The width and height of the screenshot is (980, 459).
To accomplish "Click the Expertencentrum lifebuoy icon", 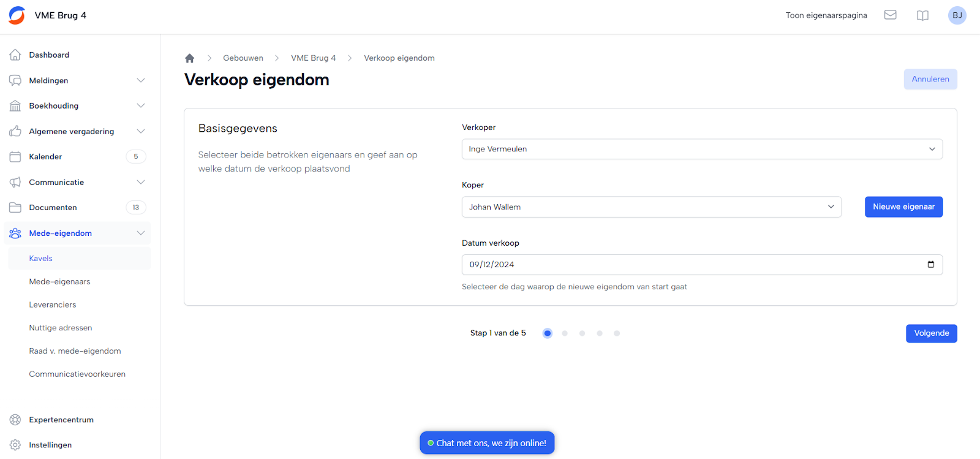I will 15,420.
